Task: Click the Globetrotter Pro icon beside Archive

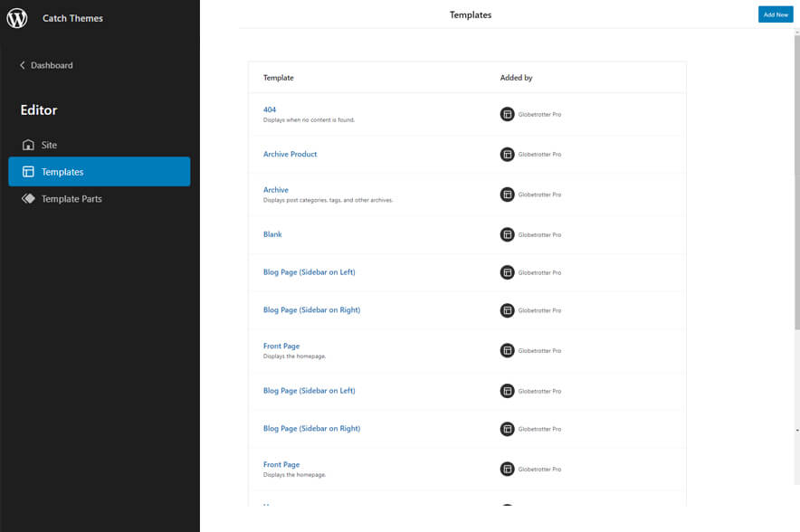Action: click(507, 194)
